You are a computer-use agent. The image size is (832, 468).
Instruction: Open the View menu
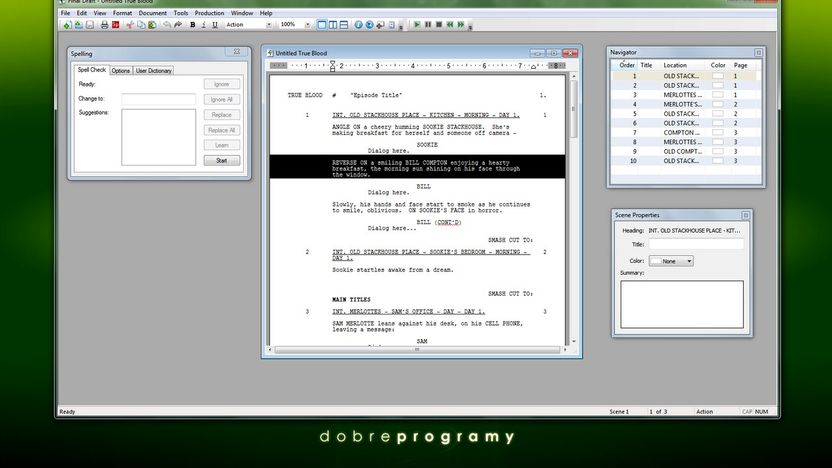click(100, 13)
